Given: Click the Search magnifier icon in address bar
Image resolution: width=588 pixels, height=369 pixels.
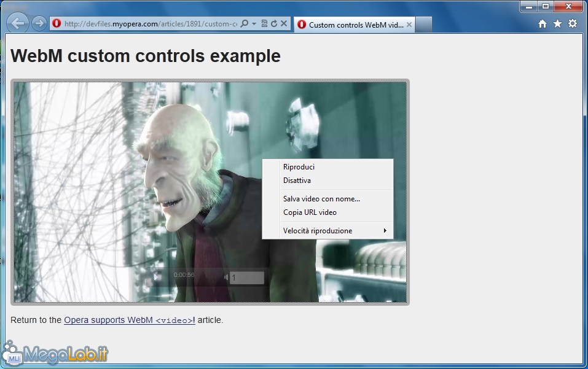Looking at the screenshot, I should click(244, 24).
